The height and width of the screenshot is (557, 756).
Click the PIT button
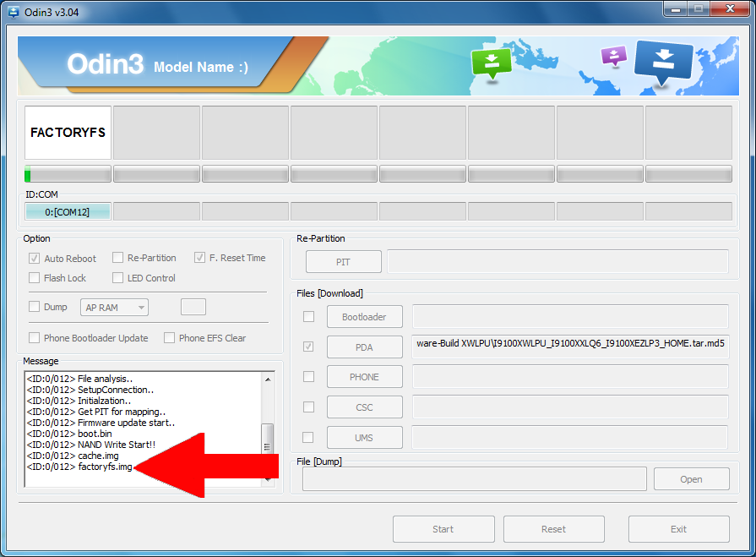343,262
